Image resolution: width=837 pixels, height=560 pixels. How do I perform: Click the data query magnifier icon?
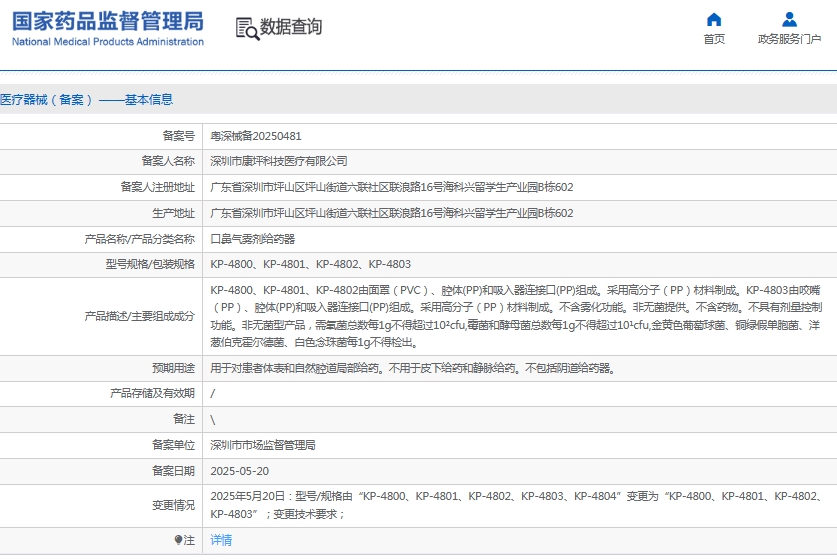[247, 29]
